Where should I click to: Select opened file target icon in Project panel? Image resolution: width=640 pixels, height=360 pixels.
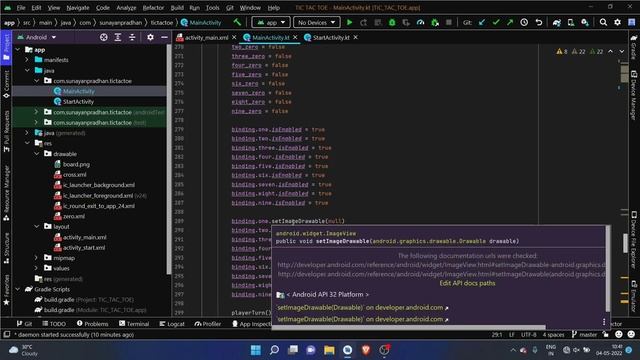point(104,37)
